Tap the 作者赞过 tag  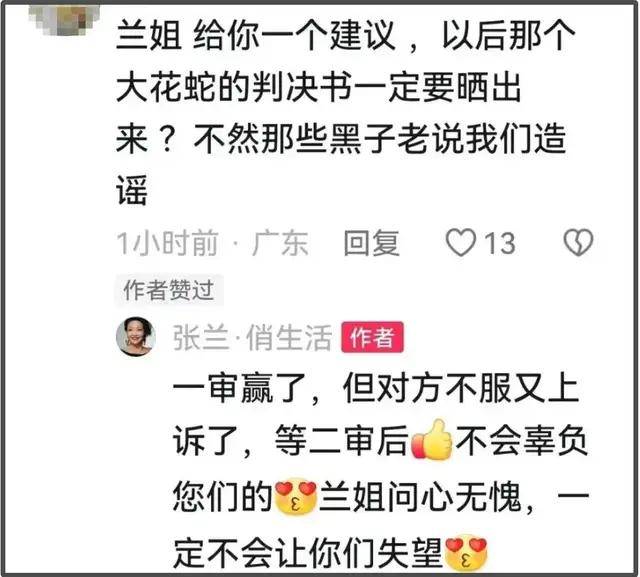point(169,290)
